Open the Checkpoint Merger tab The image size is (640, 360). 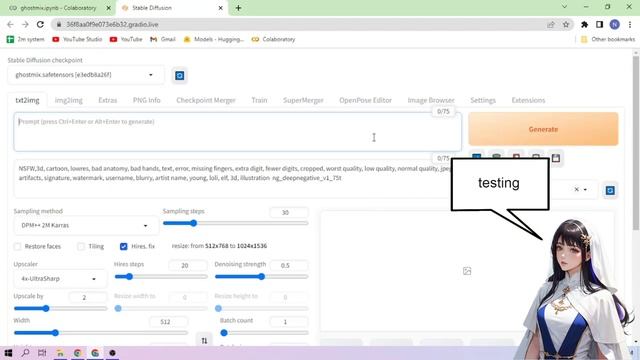tap(206, 100)
